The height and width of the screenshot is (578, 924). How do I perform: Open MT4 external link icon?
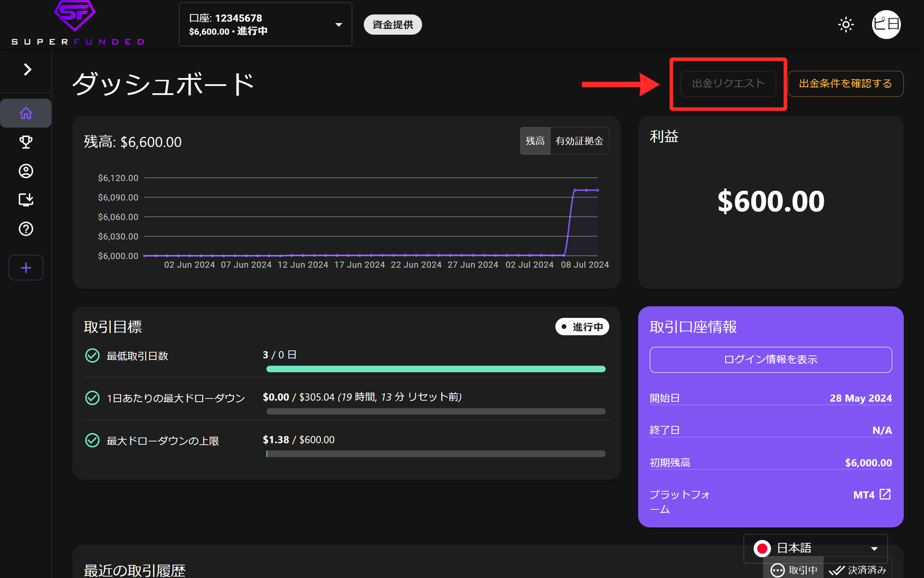point(885,494)
